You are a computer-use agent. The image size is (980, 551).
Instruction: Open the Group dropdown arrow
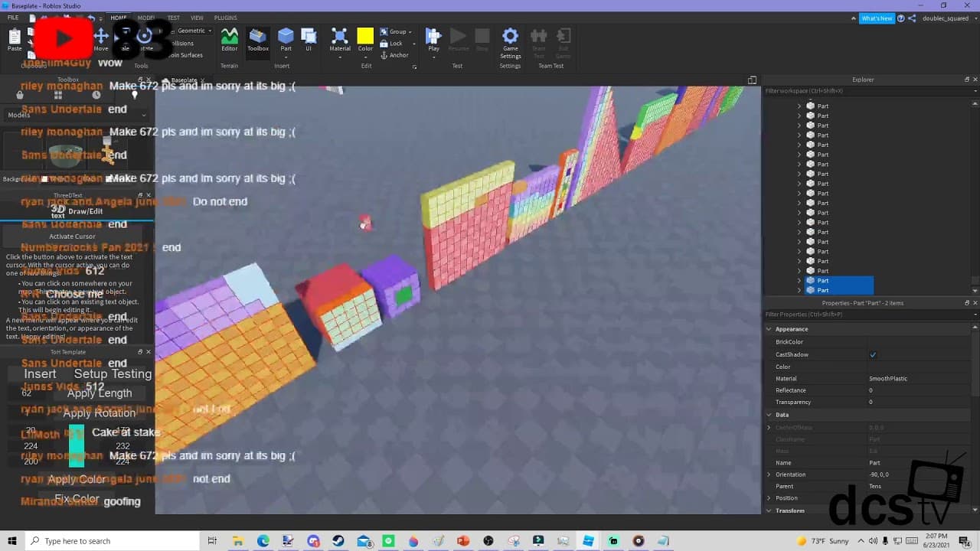(410, 32)
